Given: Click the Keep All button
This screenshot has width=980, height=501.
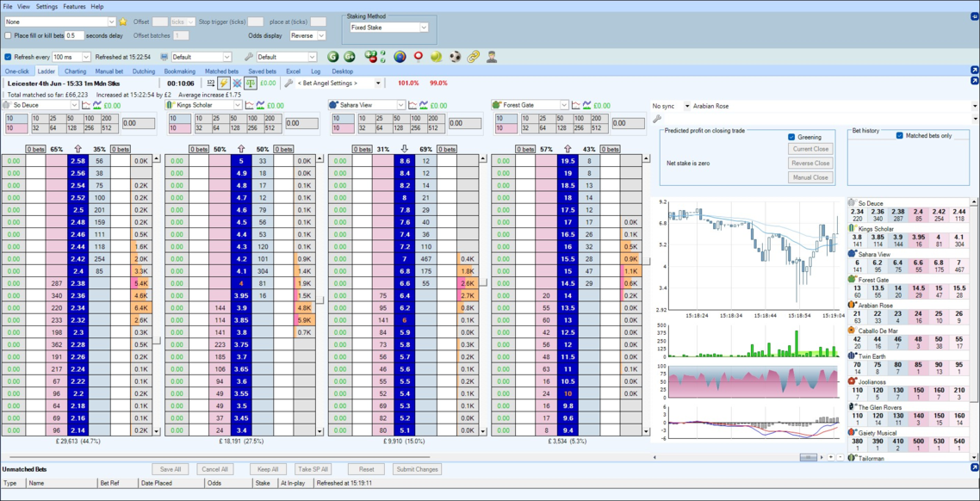Looking at the screenshot, I should 268,469.
